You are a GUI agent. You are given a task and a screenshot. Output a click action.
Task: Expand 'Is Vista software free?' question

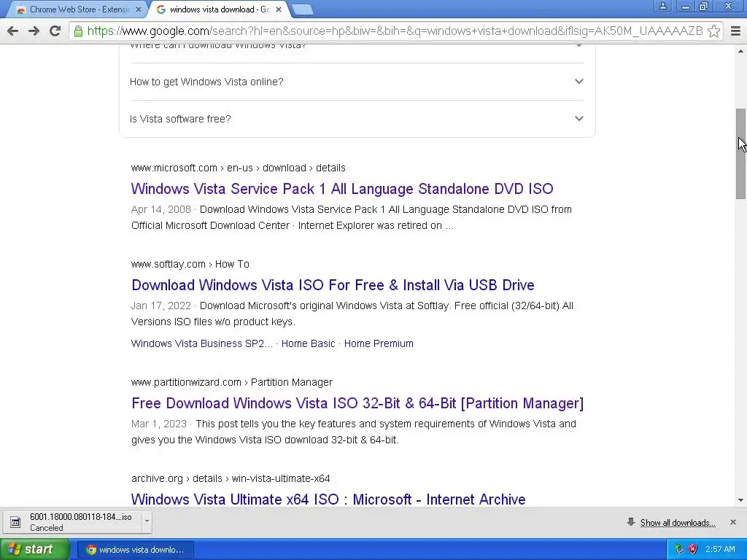tap(357, 119)
